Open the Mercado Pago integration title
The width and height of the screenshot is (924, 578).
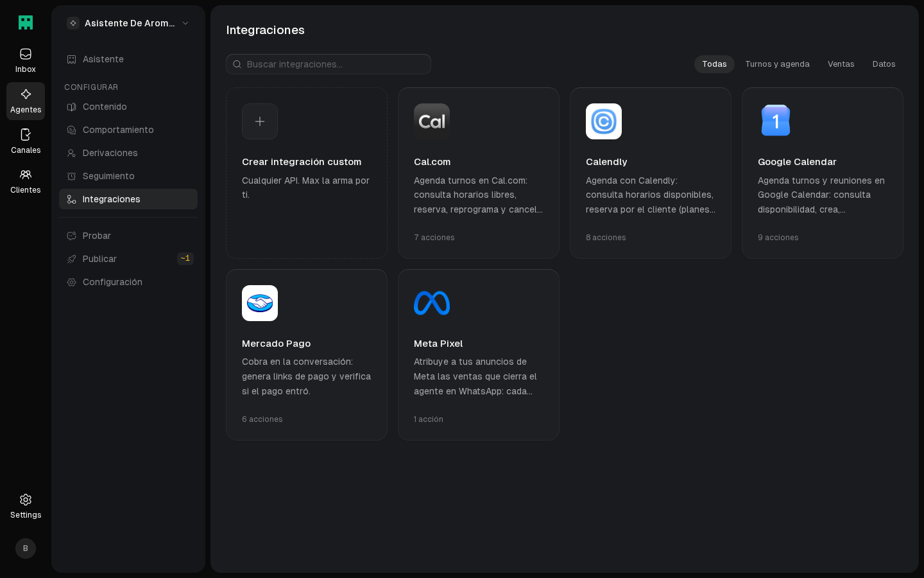pos(276,344)
